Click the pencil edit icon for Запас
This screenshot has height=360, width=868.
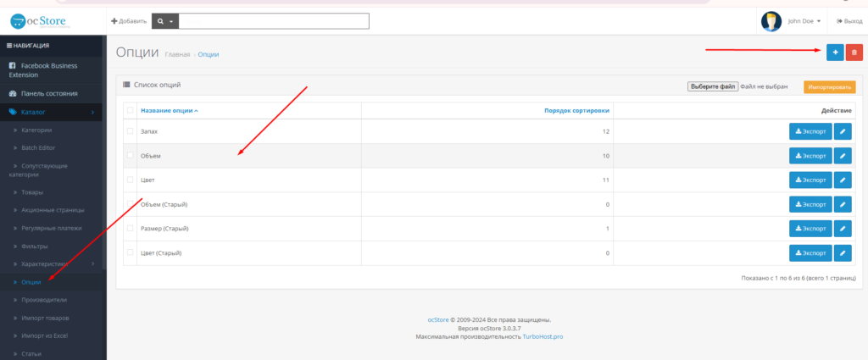pos(842,131)
